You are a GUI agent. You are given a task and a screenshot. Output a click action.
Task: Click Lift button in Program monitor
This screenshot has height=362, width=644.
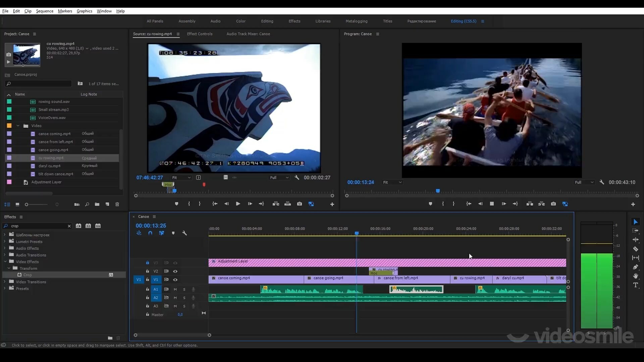tap(530, 204)
